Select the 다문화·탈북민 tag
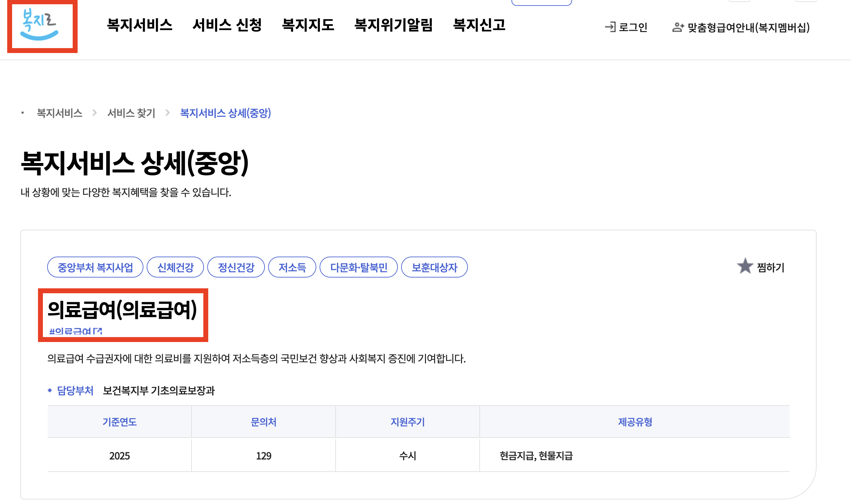The image size is (850, 504). pos(359,267)
